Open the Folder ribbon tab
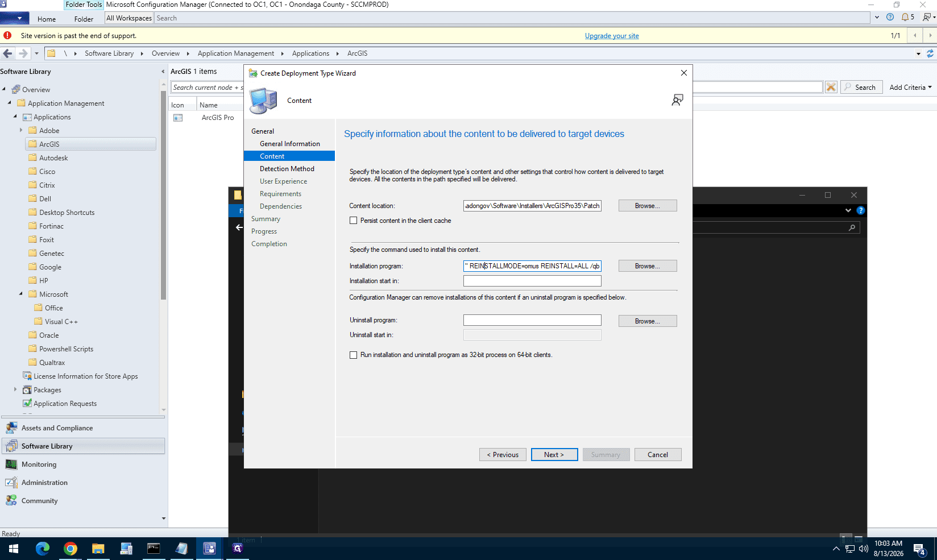 [84, 19]
